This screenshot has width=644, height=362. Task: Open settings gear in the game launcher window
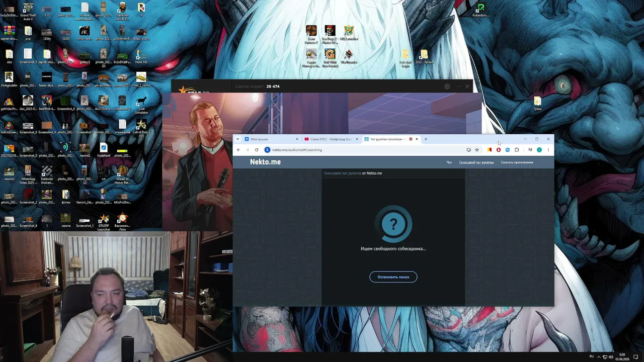(447, 86)
